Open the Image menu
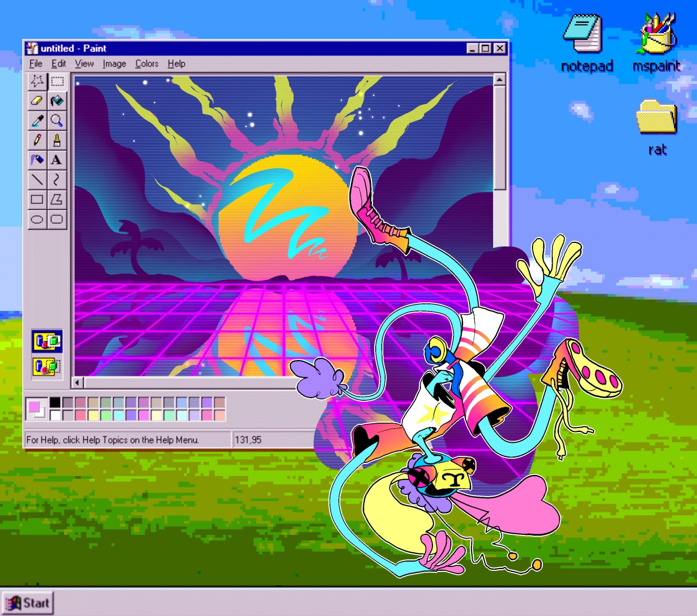697x616 pixels. coord(114,64)
